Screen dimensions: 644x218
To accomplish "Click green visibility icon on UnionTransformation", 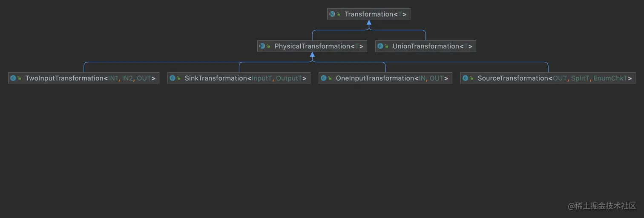I will pos(387,47).
